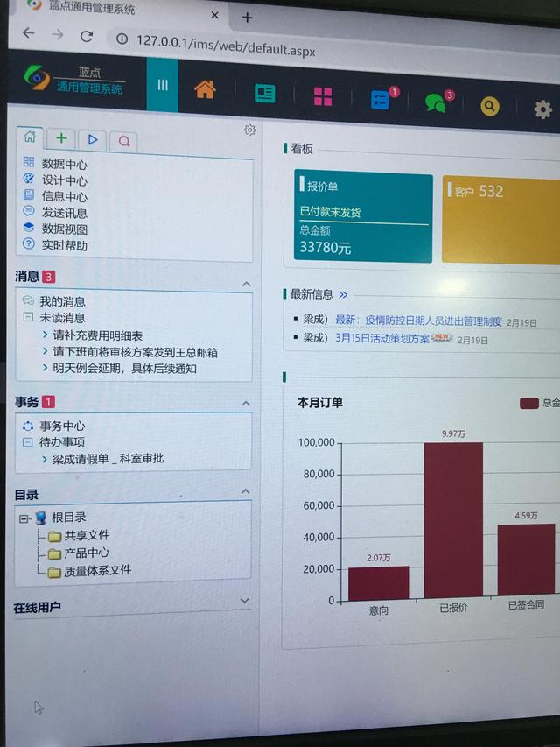Screen dimensions: 560x747
Task: Click the 蓝点 logo
Action: (x=75, y=80)
